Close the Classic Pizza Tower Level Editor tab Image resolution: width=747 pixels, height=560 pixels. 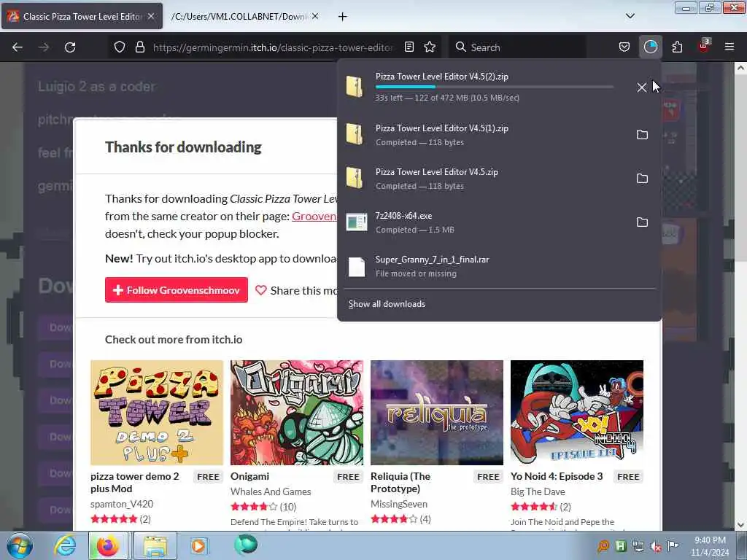(151, 16)
